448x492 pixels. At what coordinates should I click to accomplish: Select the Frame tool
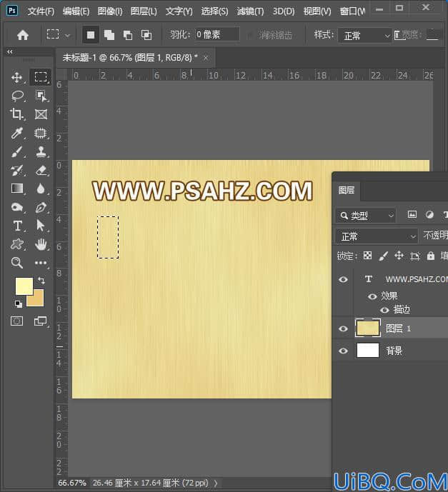click(41, 114)
